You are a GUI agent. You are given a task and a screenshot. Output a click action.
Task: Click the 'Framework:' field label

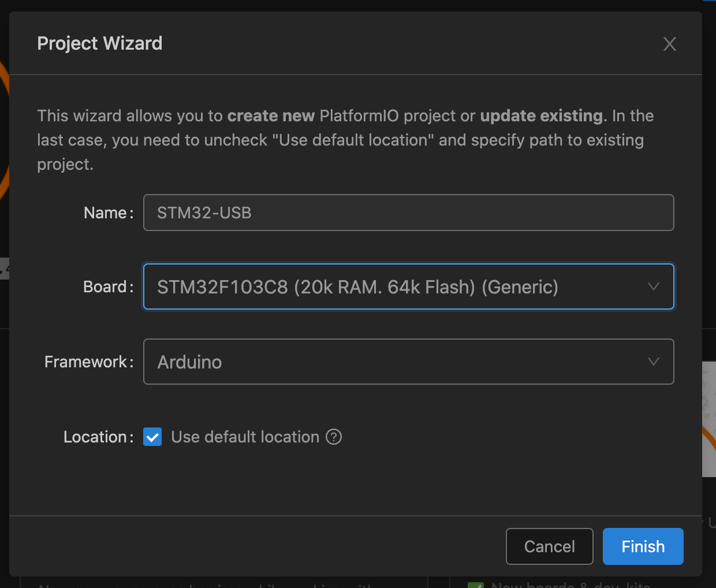click(89, 362)
